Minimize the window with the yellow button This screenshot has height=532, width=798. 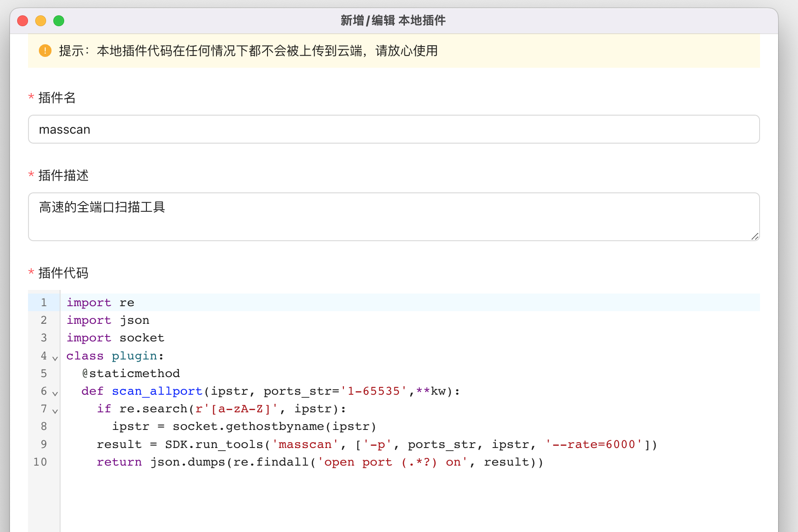pos(41,21)
